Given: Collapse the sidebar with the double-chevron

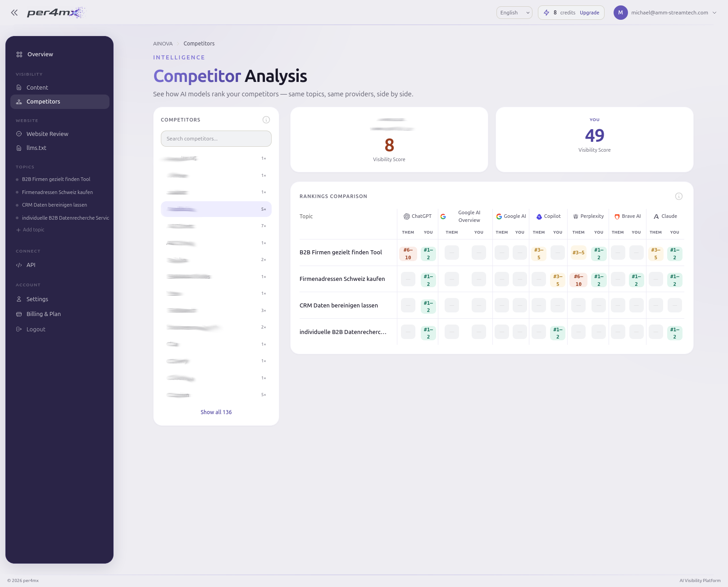Looking at the screenshot, I should coord(14,12).
